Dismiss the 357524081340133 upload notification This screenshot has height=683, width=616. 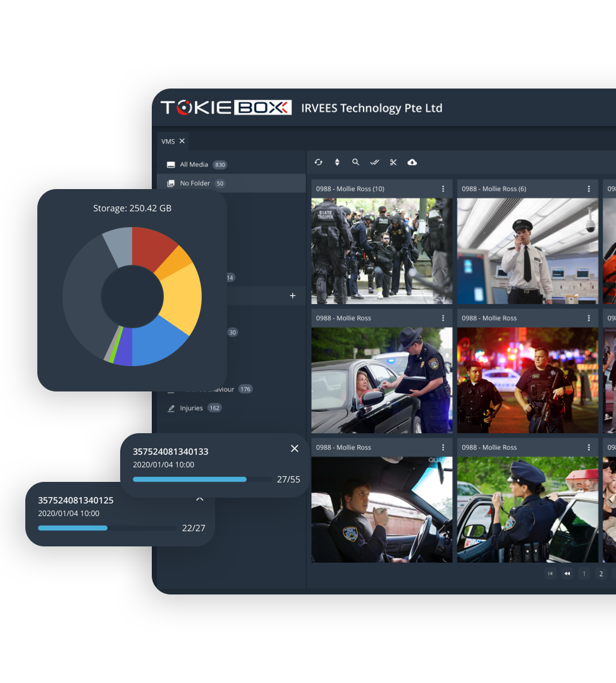(x=295, y=448)
